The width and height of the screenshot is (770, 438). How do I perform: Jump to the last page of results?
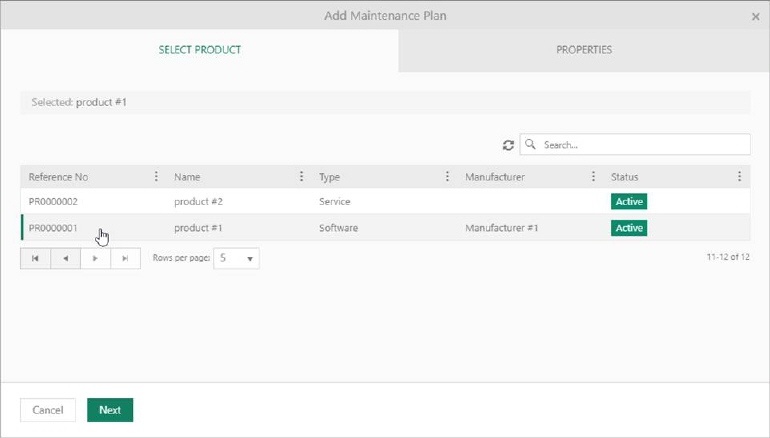tap(125, 258)
